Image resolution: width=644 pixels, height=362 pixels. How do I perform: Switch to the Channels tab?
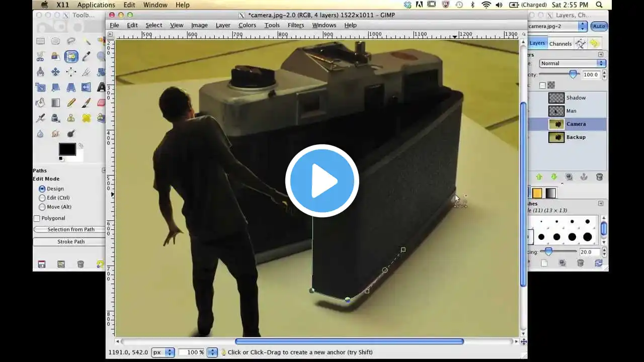[x=560, y=44]
